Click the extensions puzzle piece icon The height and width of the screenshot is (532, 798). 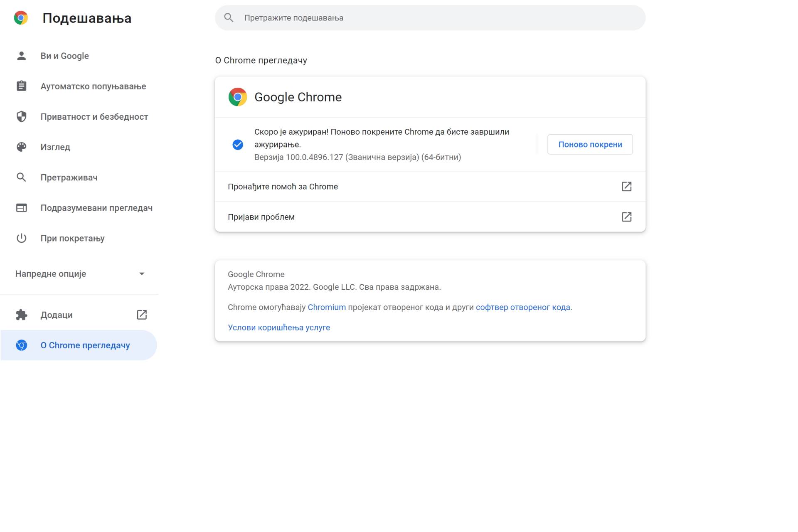click(x=21, y=315)
